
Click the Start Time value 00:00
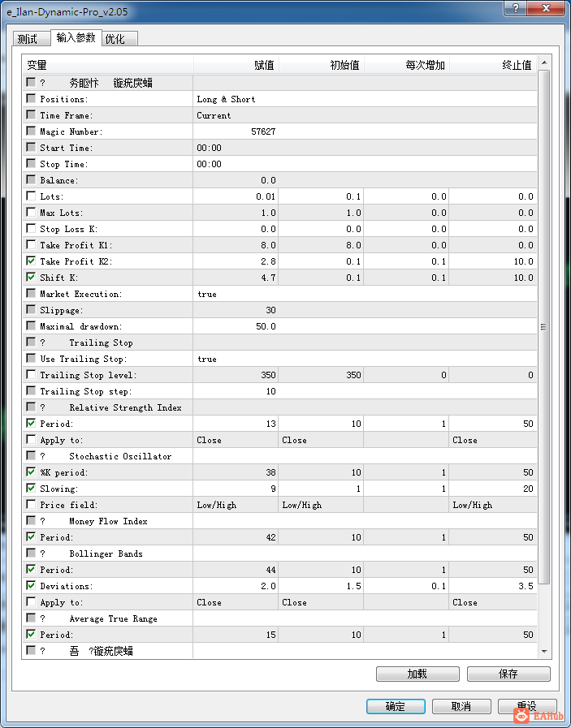click(x=209, y=148)
